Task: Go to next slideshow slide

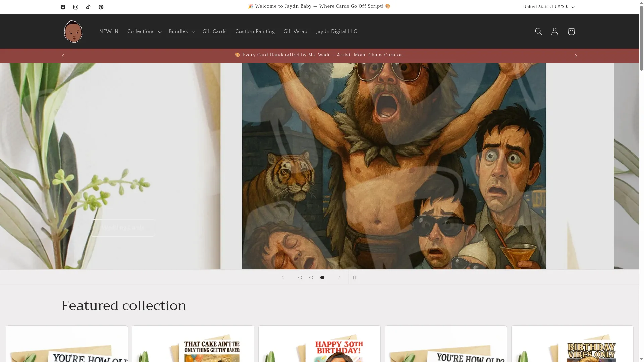Action: click(339, 277)
